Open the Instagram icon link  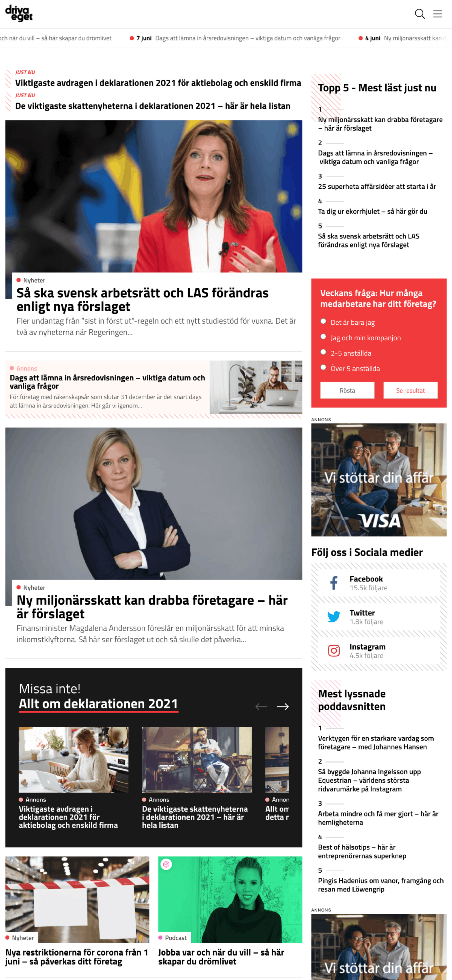tap(334, 651)
